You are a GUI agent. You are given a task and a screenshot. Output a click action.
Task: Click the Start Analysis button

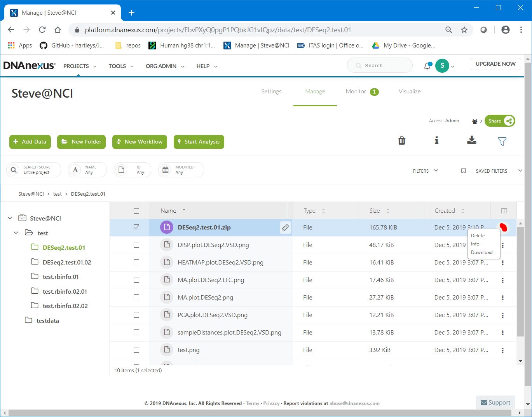point(199,142)
